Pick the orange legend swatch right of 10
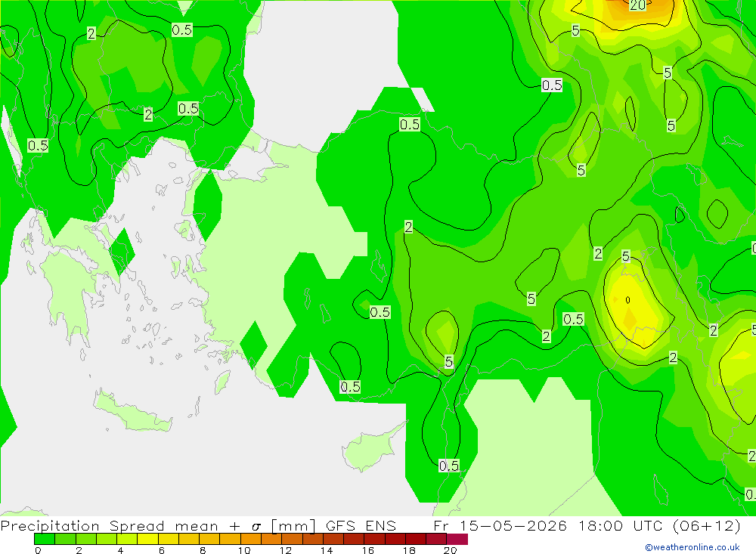This screenshot has width=756, height=554. (251, 539)
